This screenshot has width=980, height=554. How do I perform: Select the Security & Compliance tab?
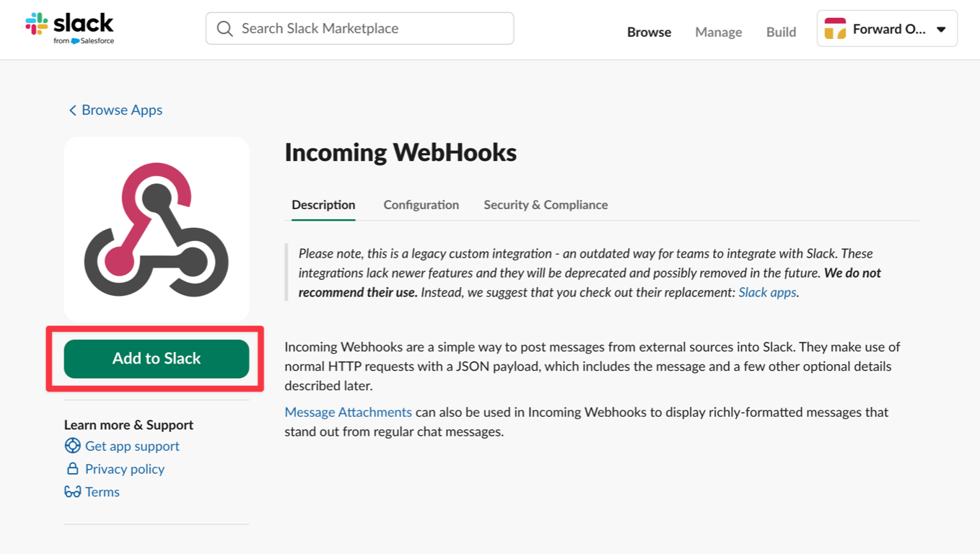pos(546,205)
